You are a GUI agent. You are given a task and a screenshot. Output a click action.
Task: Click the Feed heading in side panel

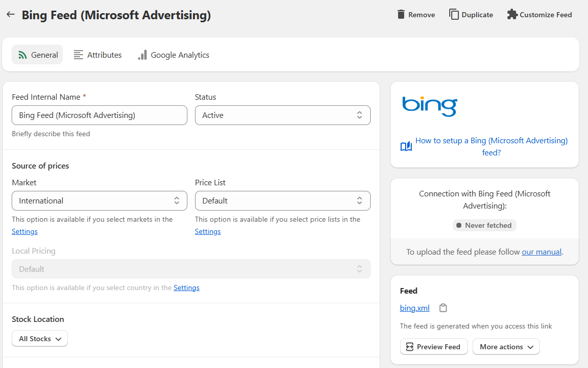click(x=409, y=291)
